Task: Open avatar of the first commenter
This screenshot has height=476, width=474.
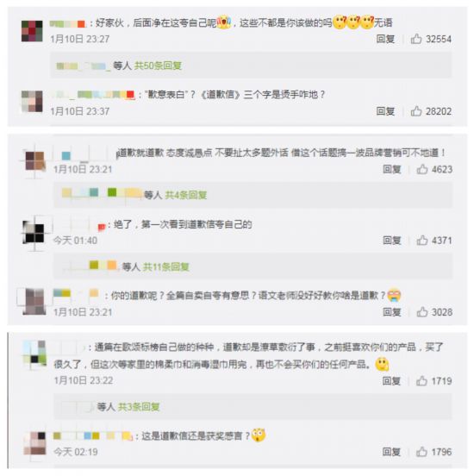Action: click(32, 31)
